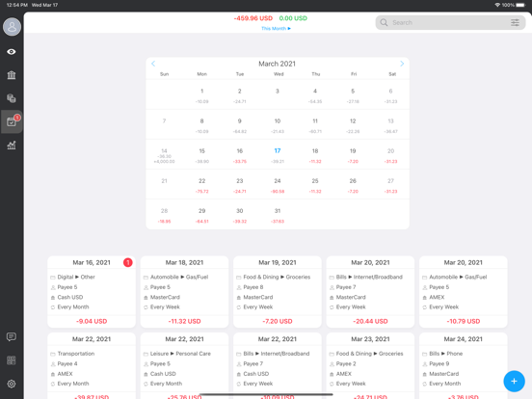Select March 9 calendar day
532x399 pixels.
tap(240, 125)
